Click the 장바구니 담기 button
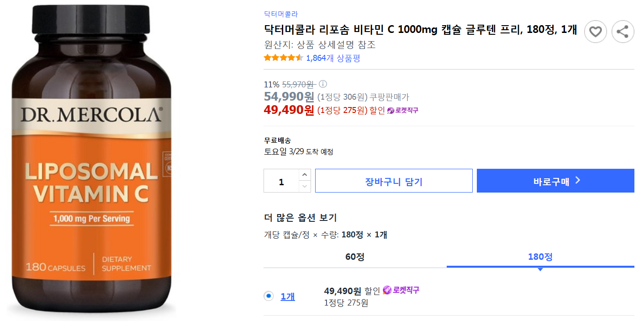This screenshot has height=322, width=644. (394, 180)
